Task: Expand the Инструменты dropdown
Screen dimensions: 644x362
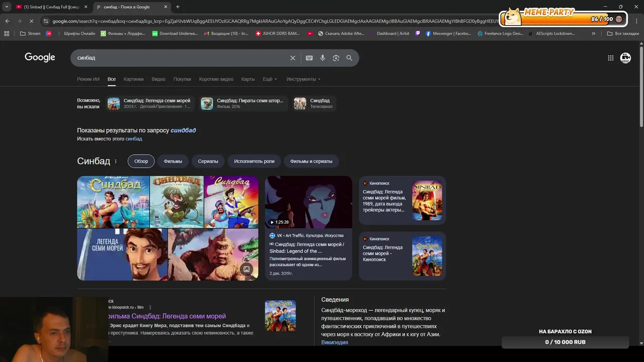Action: pos(303,79)
